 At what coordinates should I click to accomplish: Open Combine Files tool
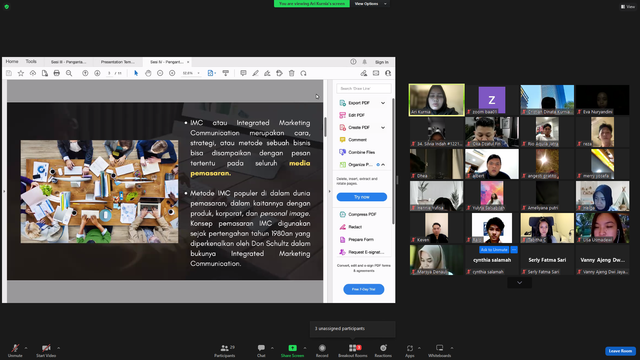point(361,152)
